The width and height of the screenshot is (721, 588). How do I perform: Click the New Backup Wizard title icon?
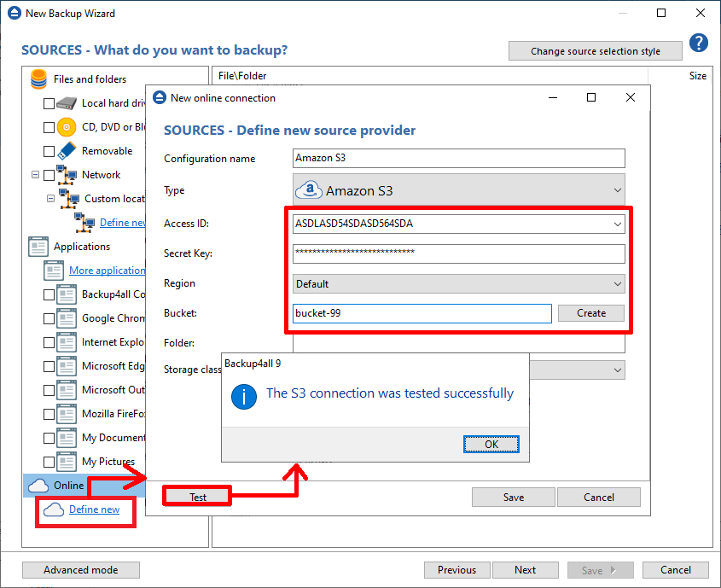(x=15, y=14)
